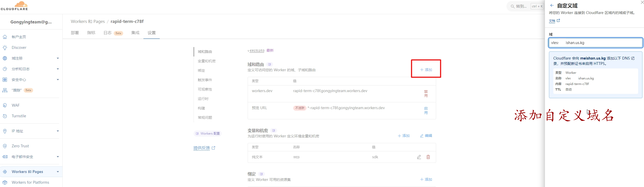Click the WAF icon

pyautogui.click(x=5, y=105)
